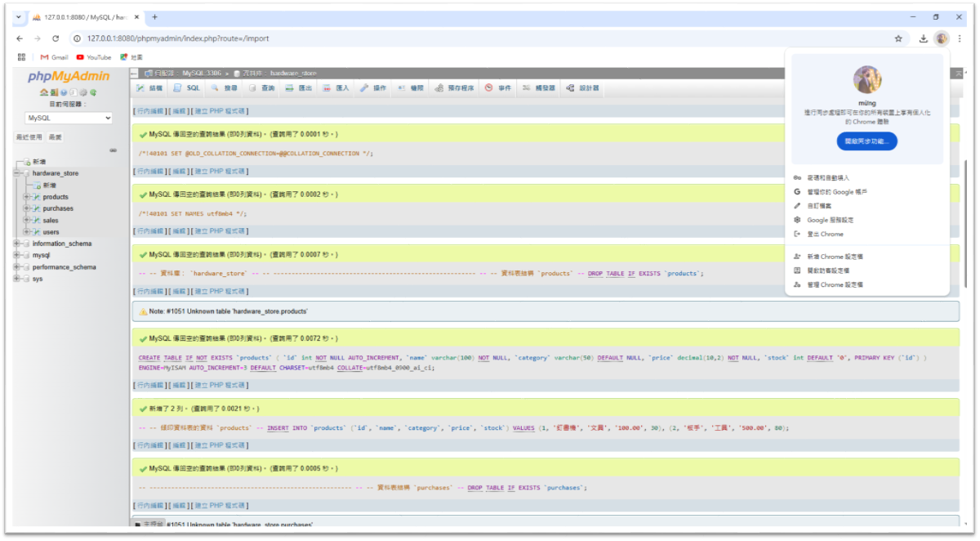
Task: Select the users table in navigation tree
Action: point(51,232)
